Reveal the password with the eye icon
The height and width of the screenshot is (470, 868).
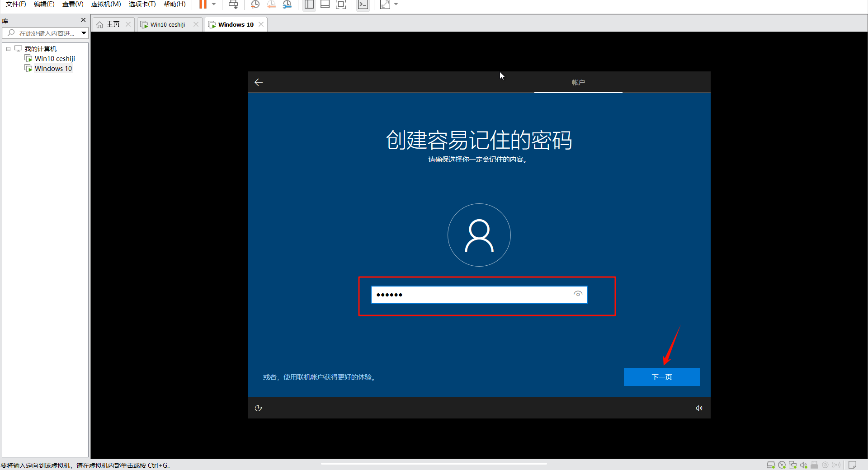tap(578, 294)
